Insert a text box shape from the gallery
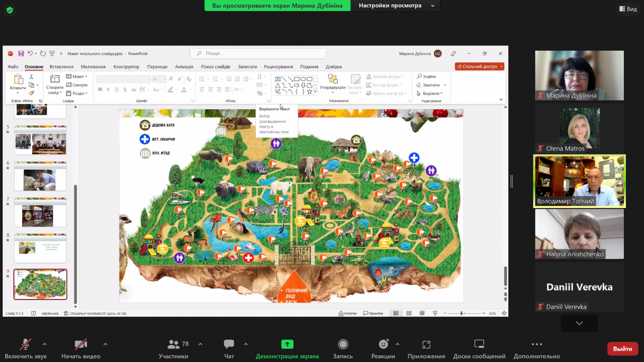644x362 pixels. coord(278,79)
